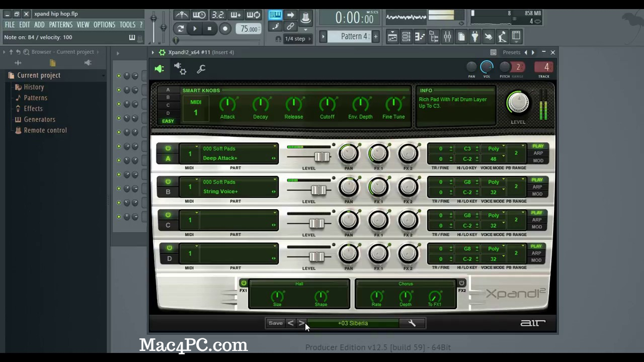Select Generators in the browser tree
The image size is (644, 362).
tap(39, 119)
